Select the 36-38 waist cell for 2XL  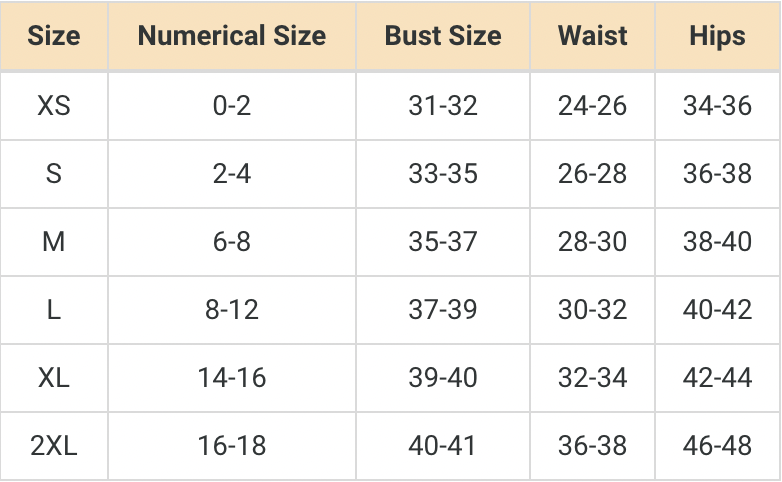[593, 446]
